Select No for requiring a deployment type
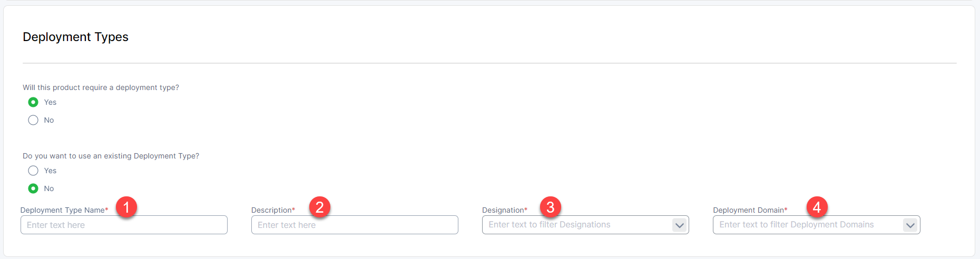This screenshot has width=980, height=259. (x=33, y=120)
